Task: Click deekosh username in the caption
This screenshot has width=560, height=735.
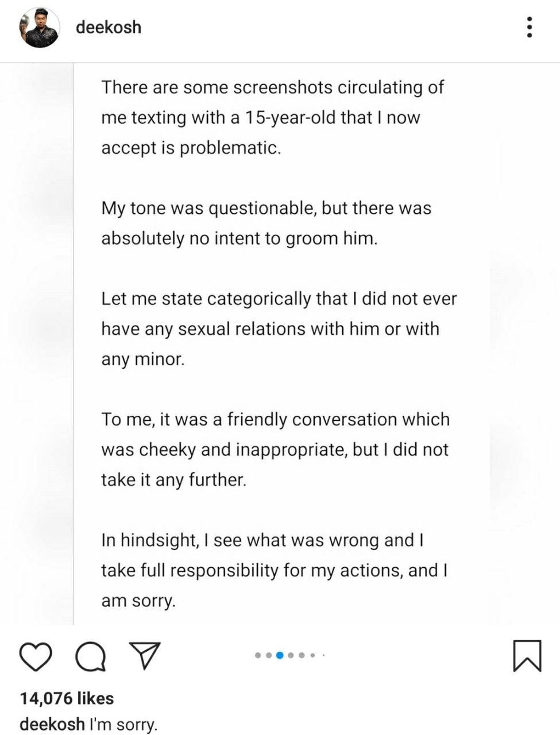Action: (52, 724)
